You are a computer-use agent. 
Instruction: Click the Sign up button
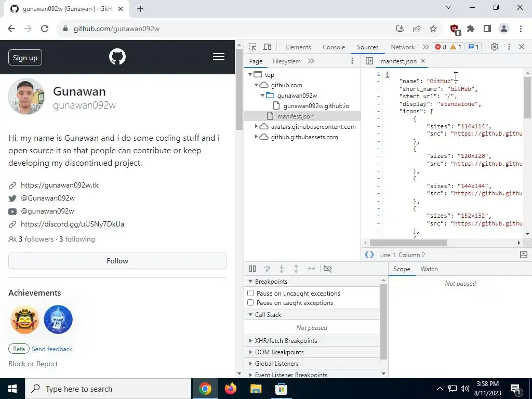point(25,57)
